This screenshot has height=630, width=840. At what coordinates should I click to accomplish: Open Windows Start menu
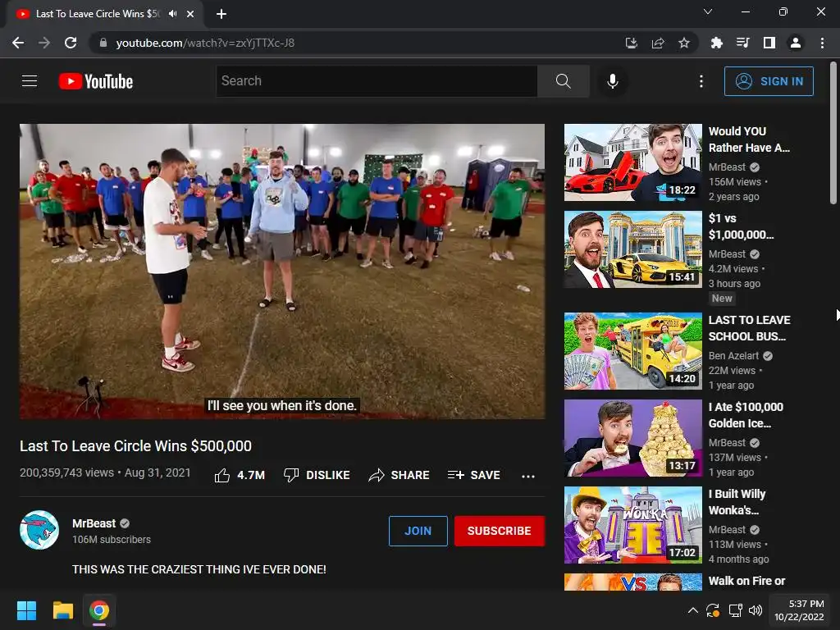coord(26,610)
